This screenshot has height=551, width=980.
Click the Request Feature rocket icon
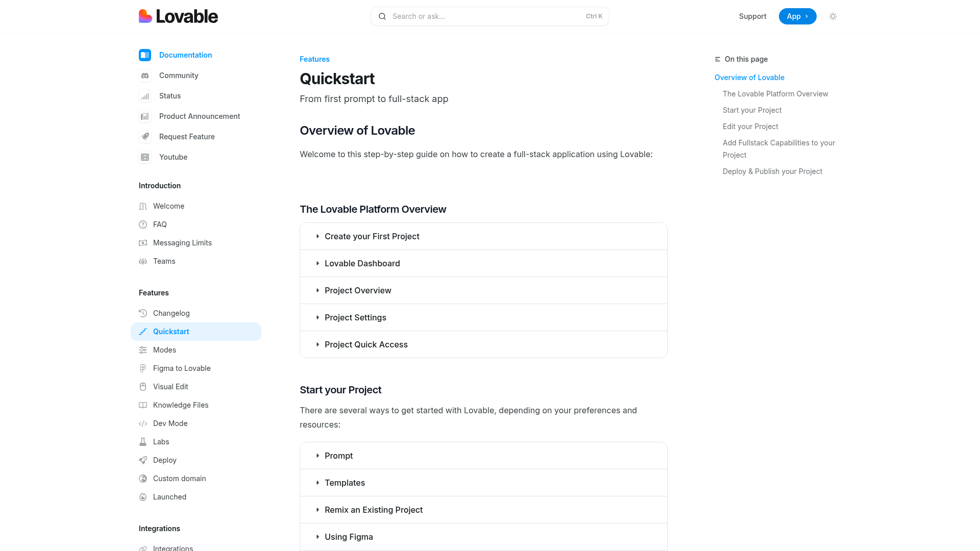point(145,137)
